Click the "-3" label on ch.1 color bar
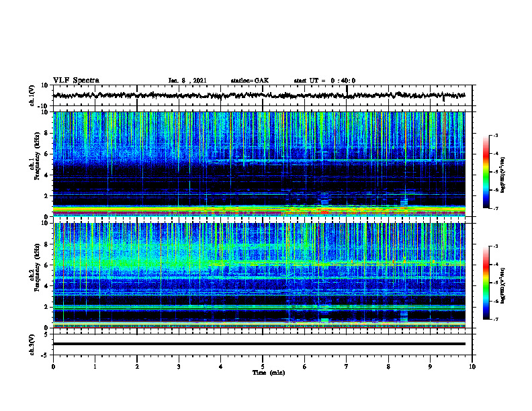 pyautogui.click(x=495, y=135)
